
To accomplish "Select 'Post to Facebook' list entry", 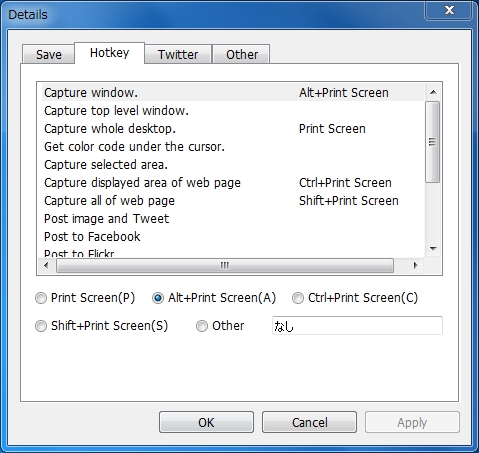I will coord(233,237).
